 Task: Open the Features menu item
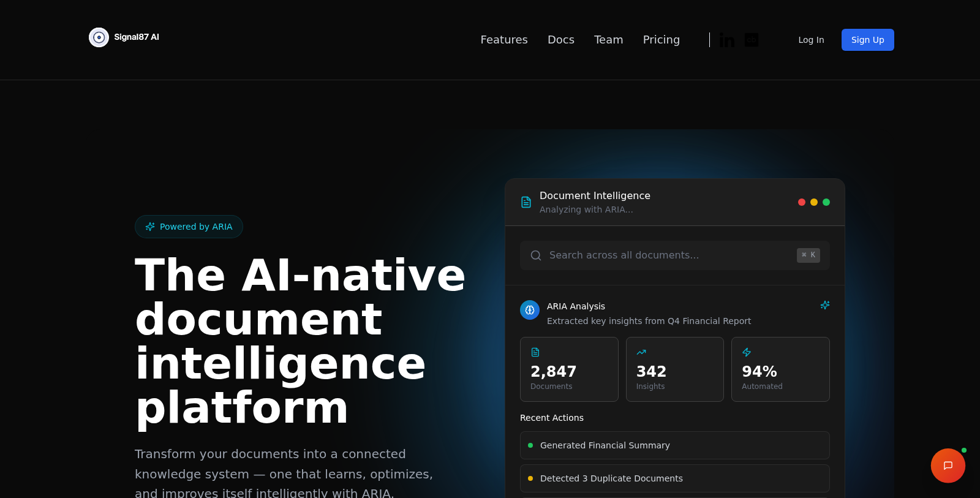[x=503, y=40]
